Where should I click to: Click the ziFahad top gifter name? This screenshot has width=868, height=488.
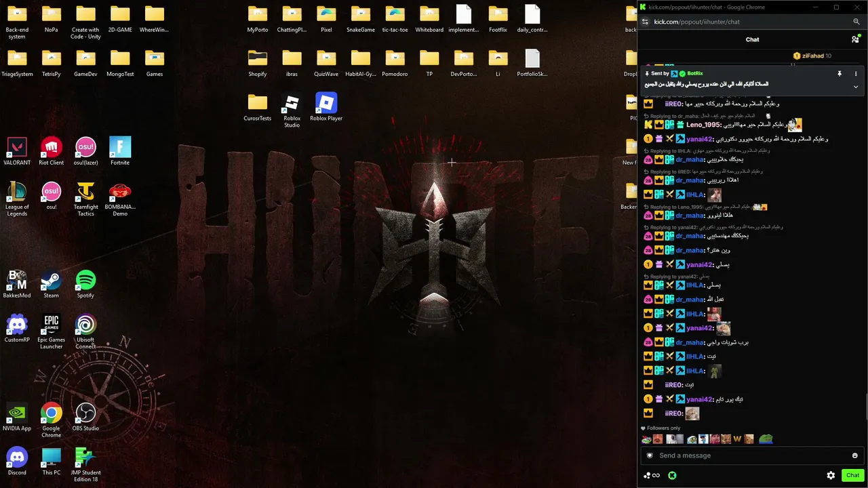pos(813,56)
